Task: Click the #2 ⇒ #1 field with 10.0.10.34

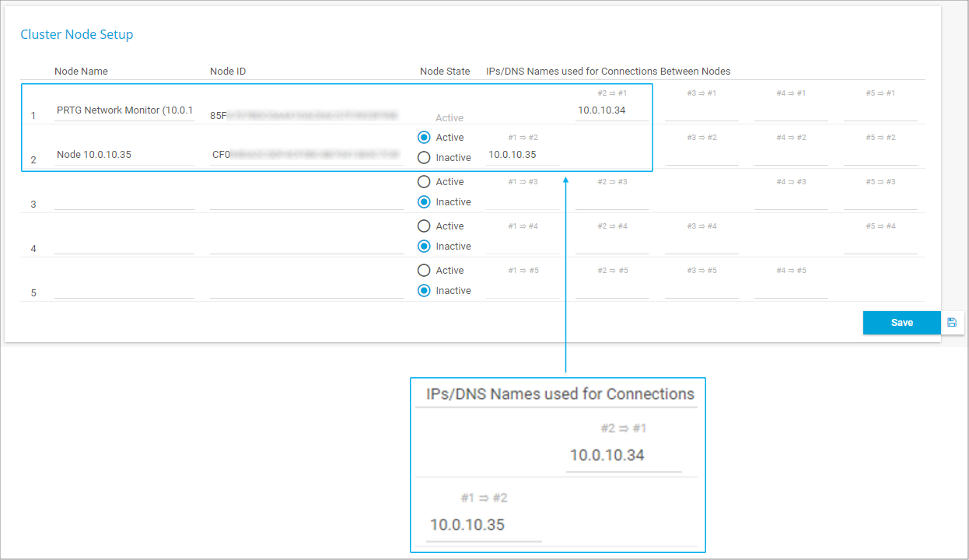Action: (x=612, y=110)
